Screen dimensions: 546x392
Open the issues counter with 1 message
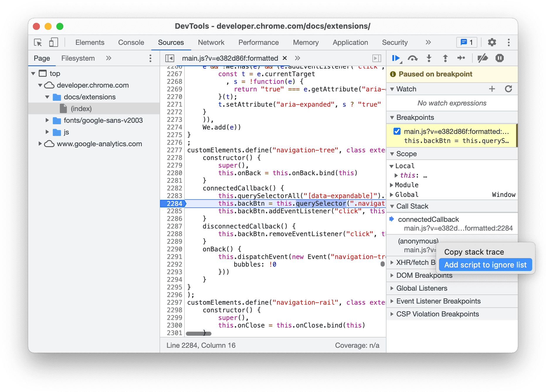(466, 42)
